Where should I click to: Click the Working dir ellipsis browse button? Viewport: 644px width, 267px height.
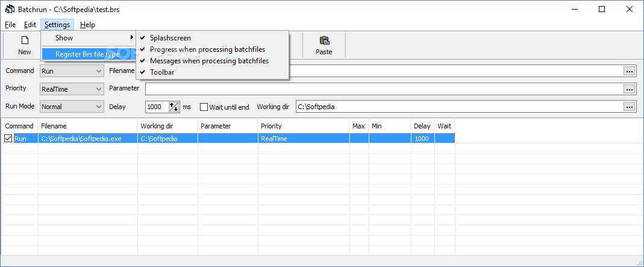click(x=629, y=107)
